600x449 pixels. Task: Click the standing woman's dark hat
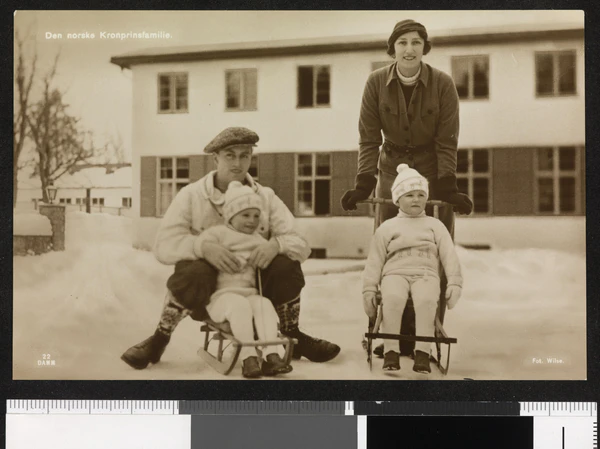[x=407, y=30]
